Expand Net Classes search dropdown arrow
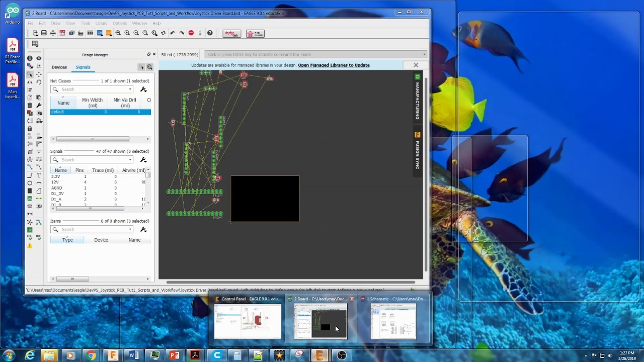Screen dimensions: 644x362 click(130, 89)
